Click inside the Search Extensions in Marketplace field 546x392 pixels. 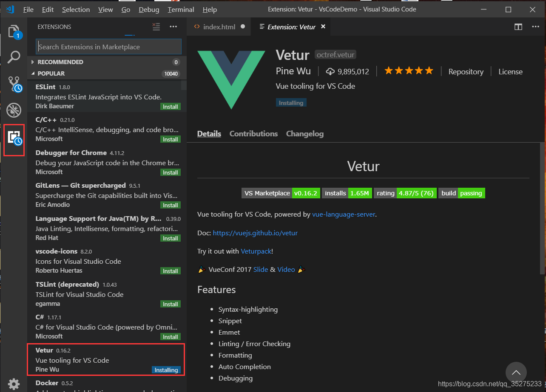[108, 46]
